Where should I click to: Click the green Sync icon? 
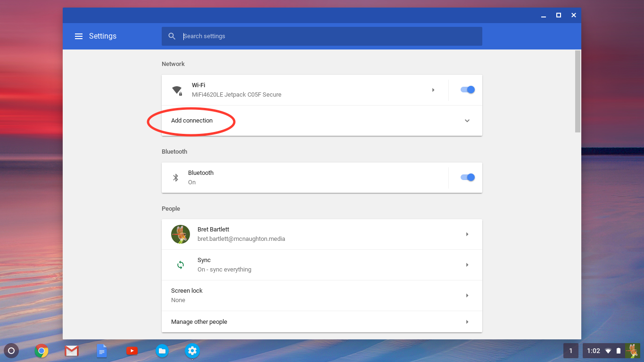[x=180, y=265]
